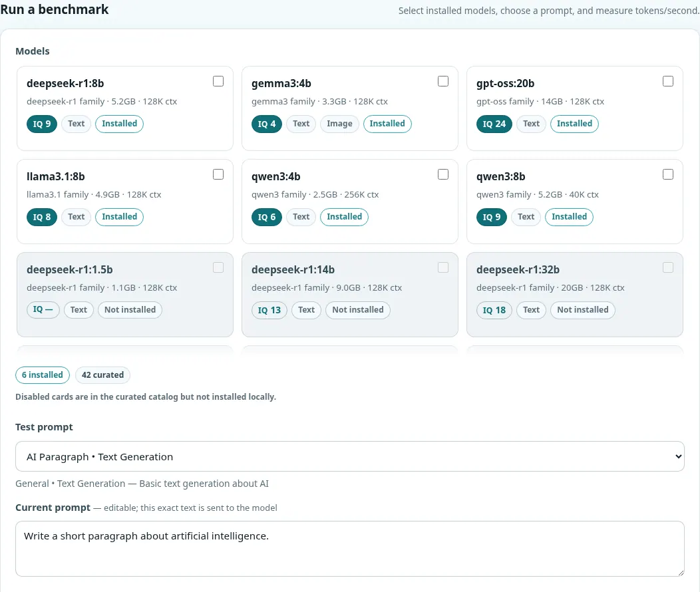Click the gpt-oss:20b model title

pyautogui.click(x=505, y=83)
